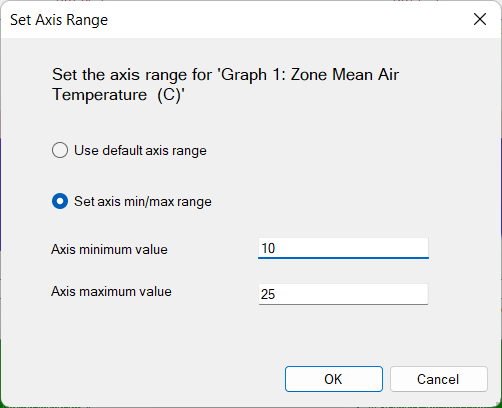Click the 'Axis maximum value' label
Screen dimensions: 502x408
coord(111,292)
